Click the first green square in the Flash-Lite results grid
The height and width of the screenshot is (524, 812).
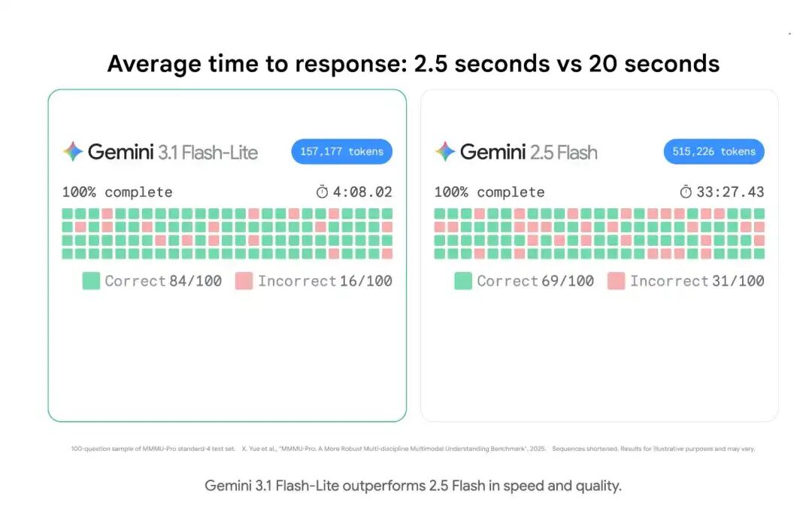[68, 214]
